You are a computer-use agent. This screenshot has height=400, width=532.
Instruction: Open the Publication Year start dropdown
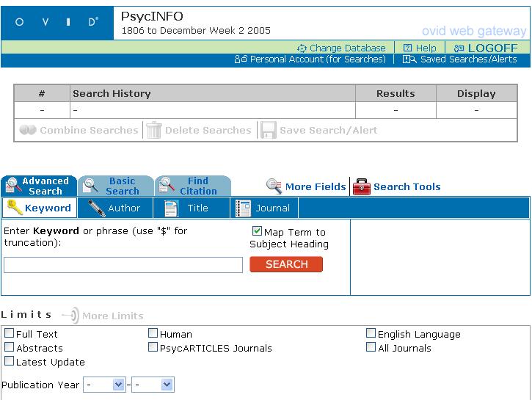tap(104, 385)
